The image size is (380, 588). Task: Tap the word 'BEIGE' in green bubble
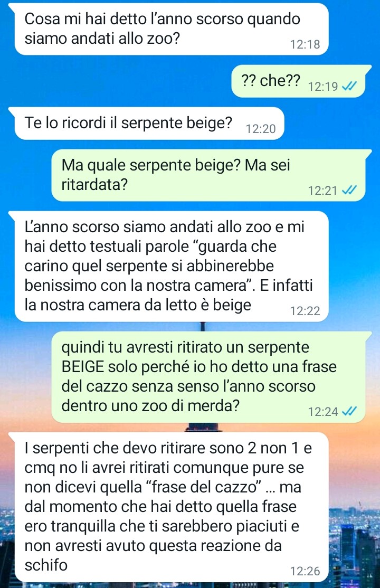[82, 367]
